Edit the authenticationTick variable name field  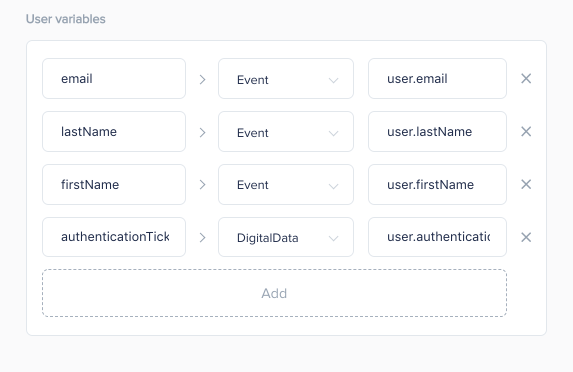point(114,237)
